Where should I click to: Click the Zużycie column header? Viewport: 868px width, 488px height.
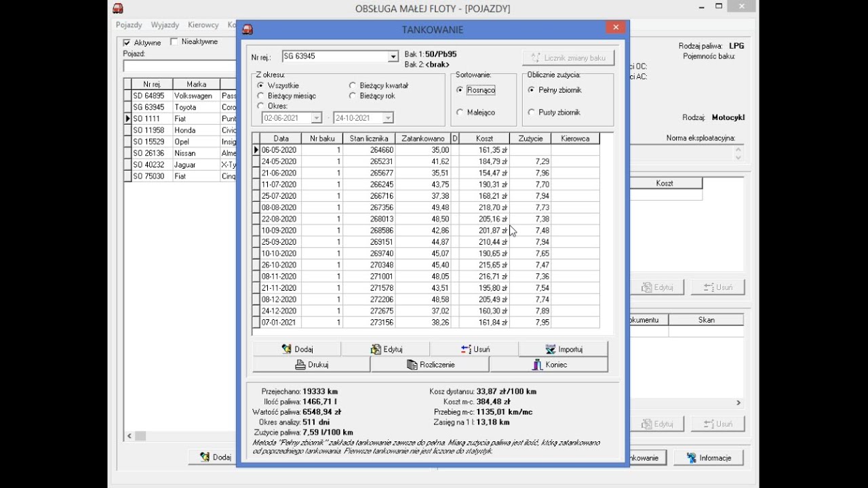click(530, 138)
